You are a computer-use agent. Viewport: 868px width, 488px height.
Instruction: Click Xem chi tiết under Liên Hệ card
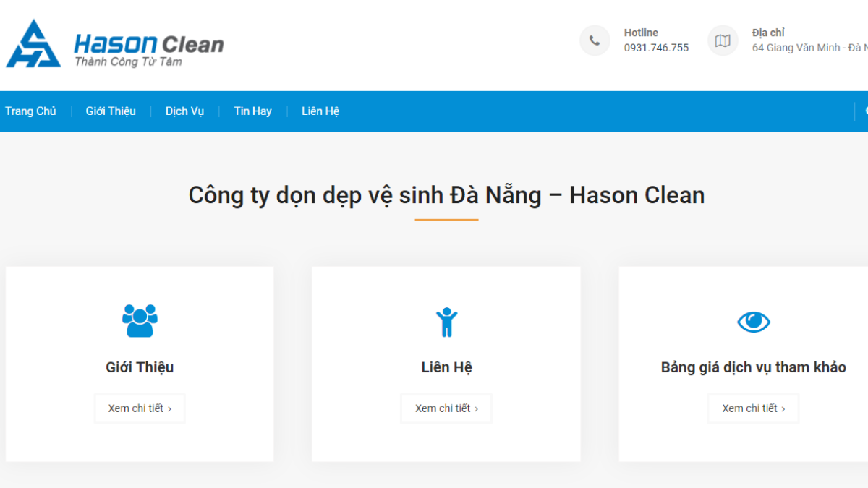446,408
